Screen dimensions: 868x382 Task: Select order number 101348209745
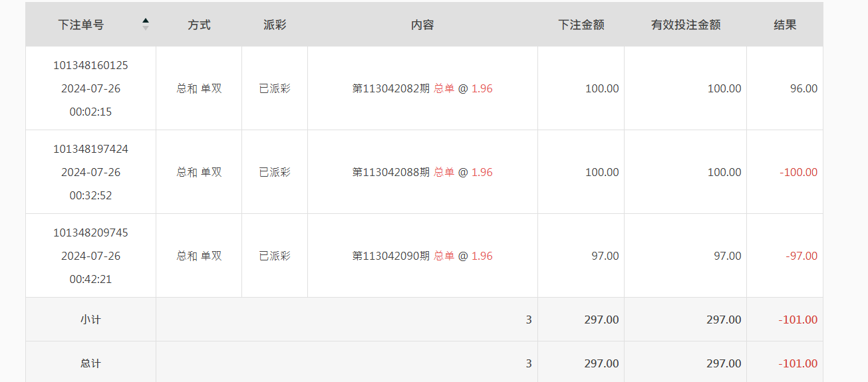pos(90,233)
